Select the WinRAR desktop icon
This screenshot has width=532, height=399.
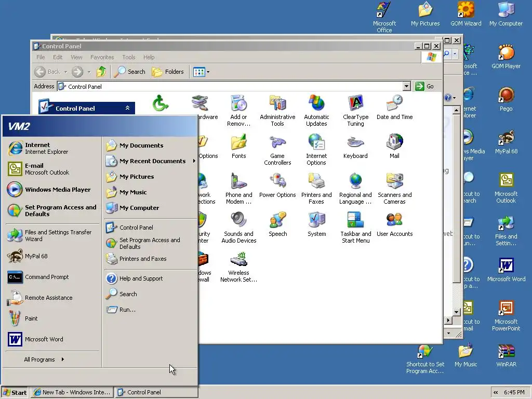click(506, 355)
